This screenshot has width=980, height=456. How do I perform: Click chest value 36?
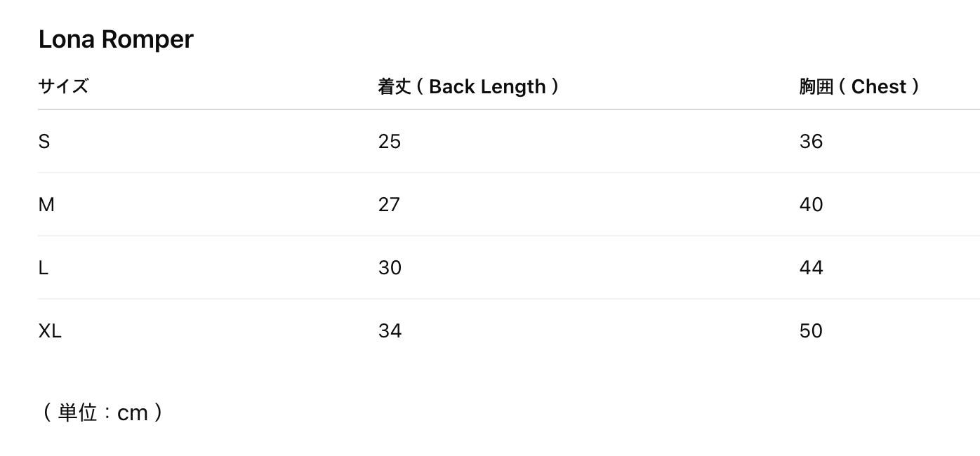tap(811, 142)
